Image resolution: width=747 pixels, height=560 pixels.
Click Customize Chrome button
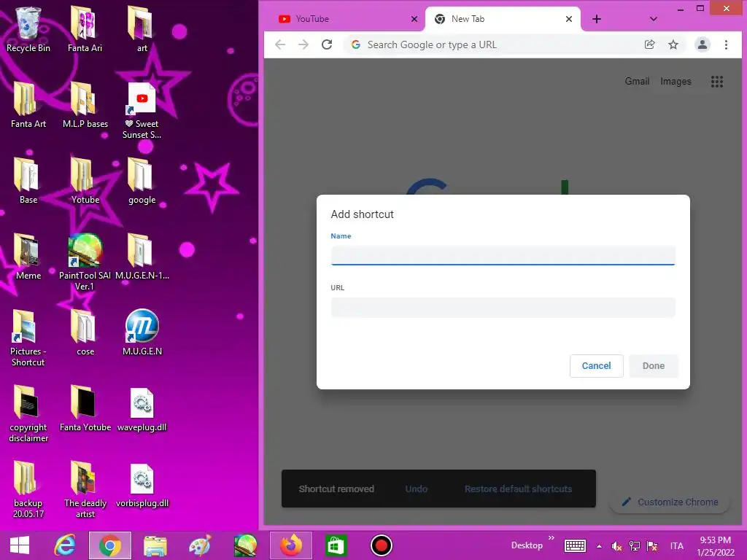[x=670, y=502]
